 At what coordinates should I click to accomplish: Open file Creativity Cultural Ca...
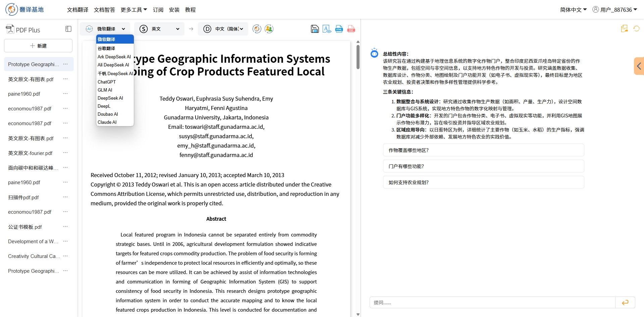pyautogui.click(x=34, y=256)
